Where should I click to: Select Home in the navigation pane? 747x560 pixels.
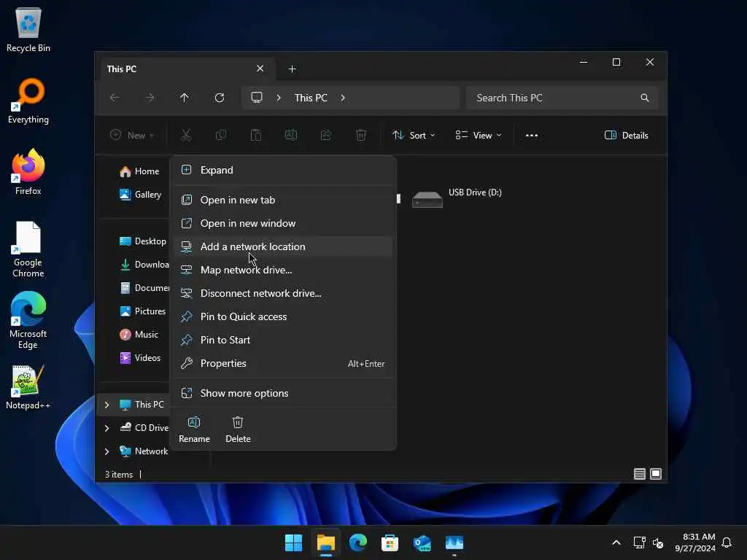[x=139, y=171]
